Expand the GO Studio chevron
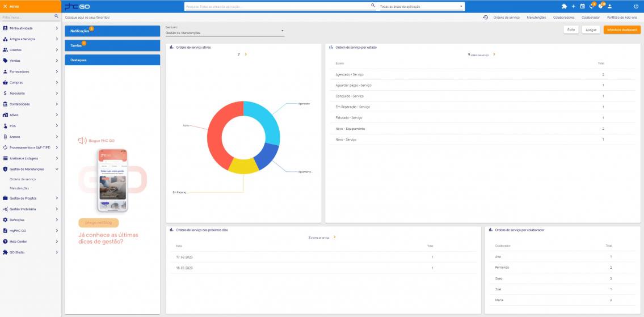 tap(57, 252)
